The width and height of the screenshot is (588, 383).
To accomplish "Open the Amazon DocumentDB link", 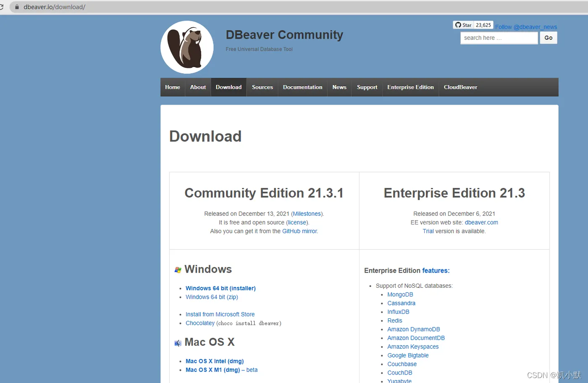I will (x=416, y=338).
